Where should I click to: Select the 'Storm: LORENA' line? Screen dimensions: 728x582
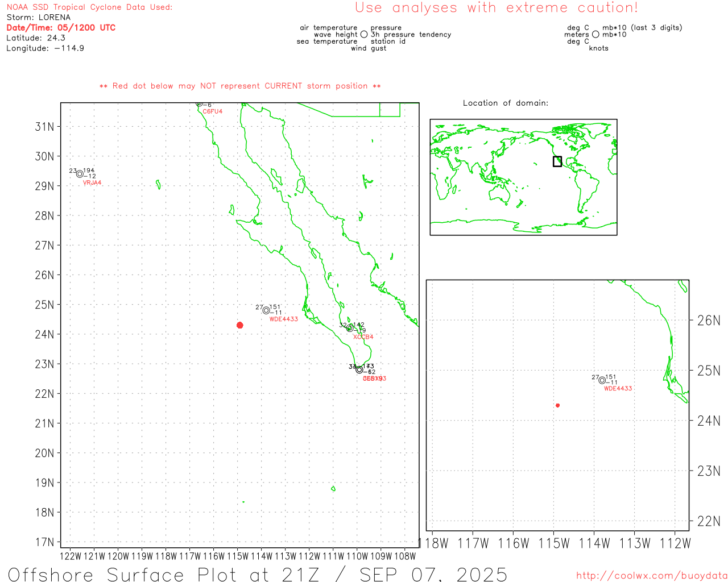[39, 18]
